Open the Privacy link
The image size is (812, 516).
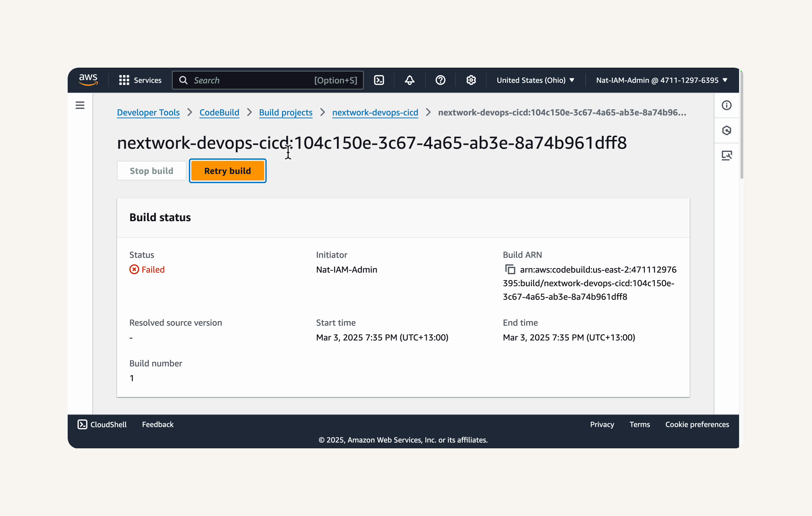[602, 424]
